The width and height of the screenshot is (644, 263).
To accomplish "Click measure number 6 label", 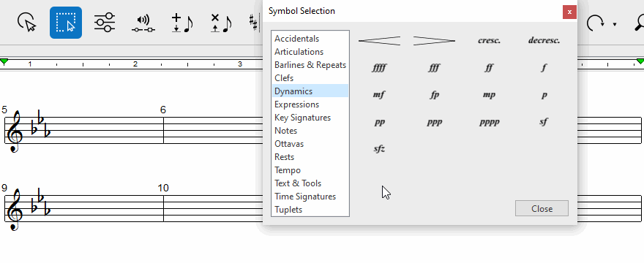I will click(163, 110).
